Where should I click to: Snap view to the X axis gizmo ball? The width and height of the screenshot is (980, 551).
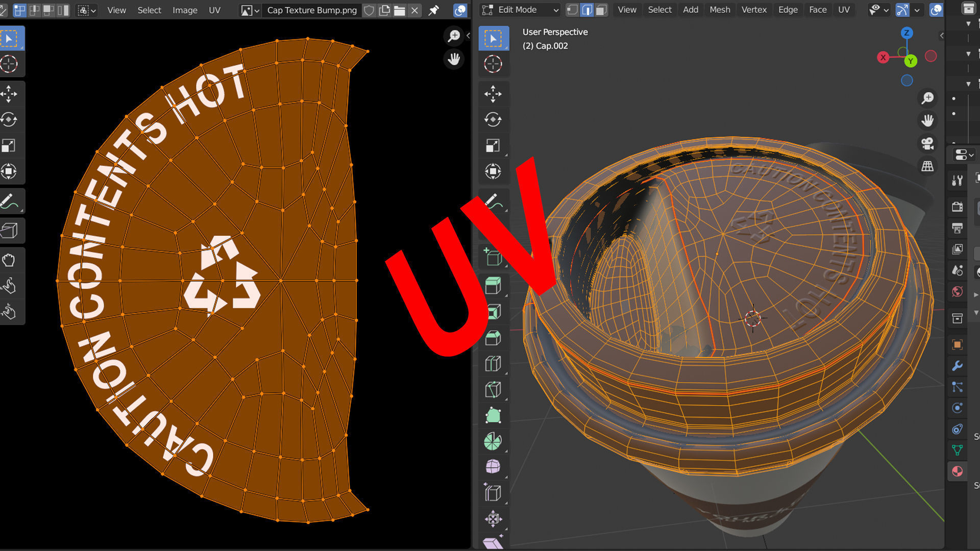point(883,58)
